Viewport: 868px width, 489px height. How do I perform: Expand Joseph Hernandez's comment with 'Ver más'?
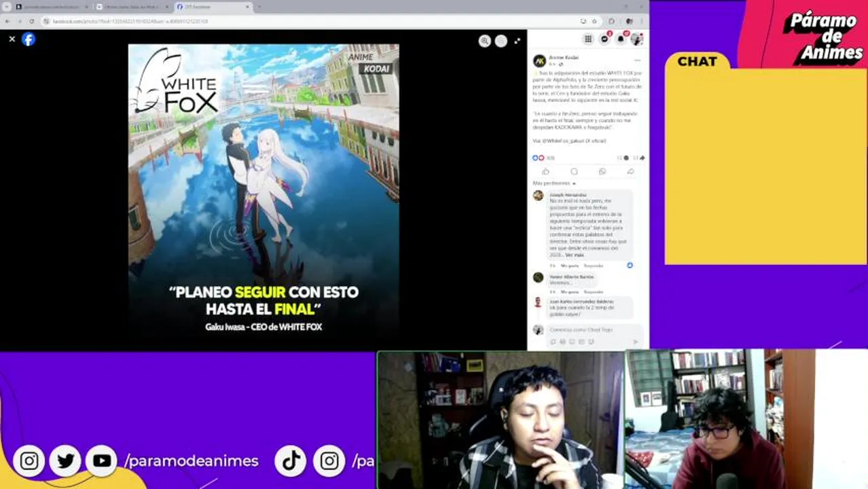575,255
